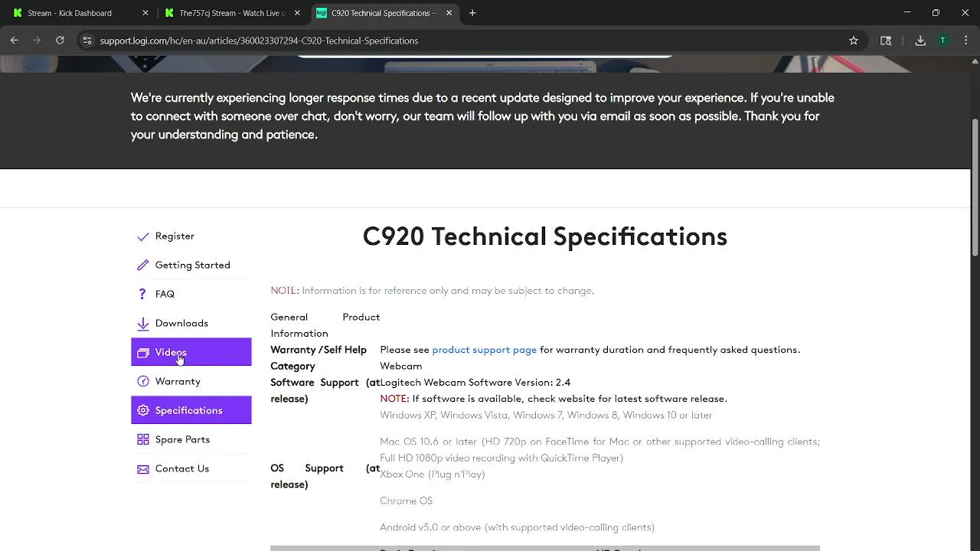Screen dimensions: 980x551
Task: Open the downloads icon in the toolbar
Action: tap(920, 41)
